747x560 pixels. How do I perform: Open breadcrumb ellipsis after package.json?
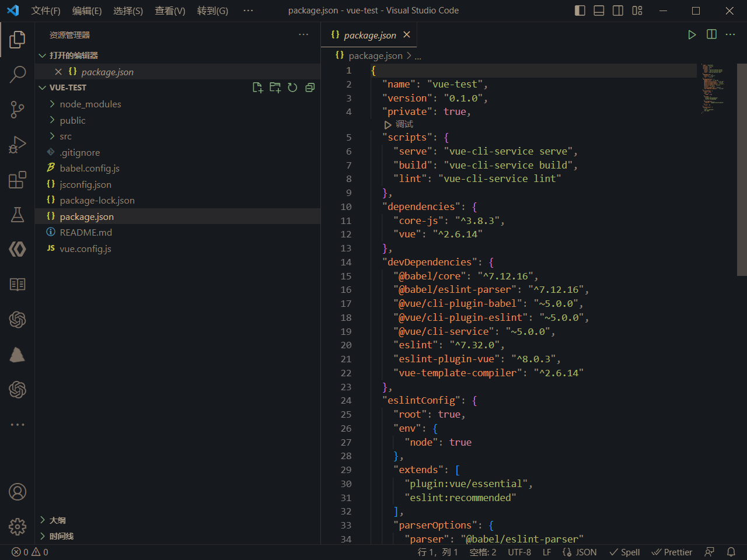[x=418, y=56]
